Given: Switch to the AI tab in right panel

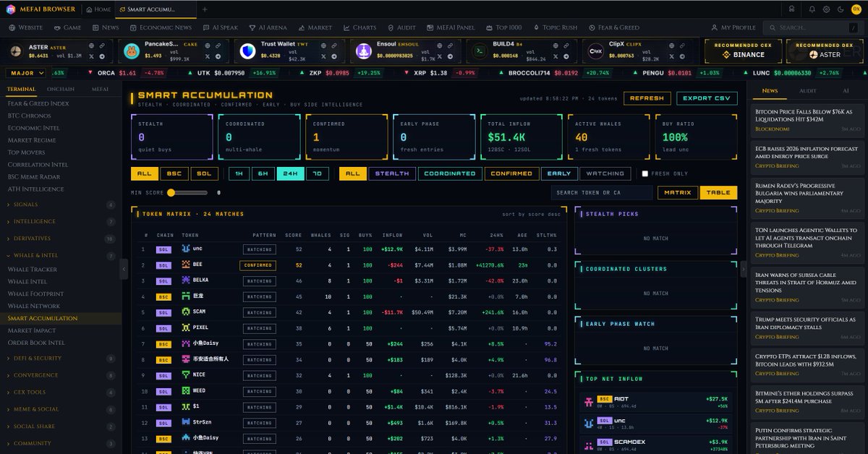Looking at the screenshot, I should click(x=846, y=91).
